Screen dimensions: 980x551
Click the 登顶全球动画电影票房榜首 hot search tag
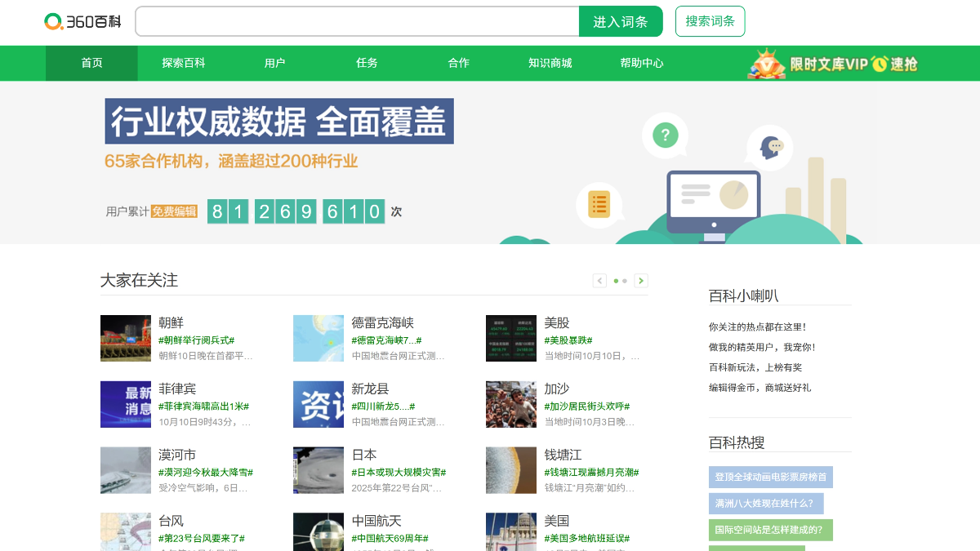click(x=770, y=477)
